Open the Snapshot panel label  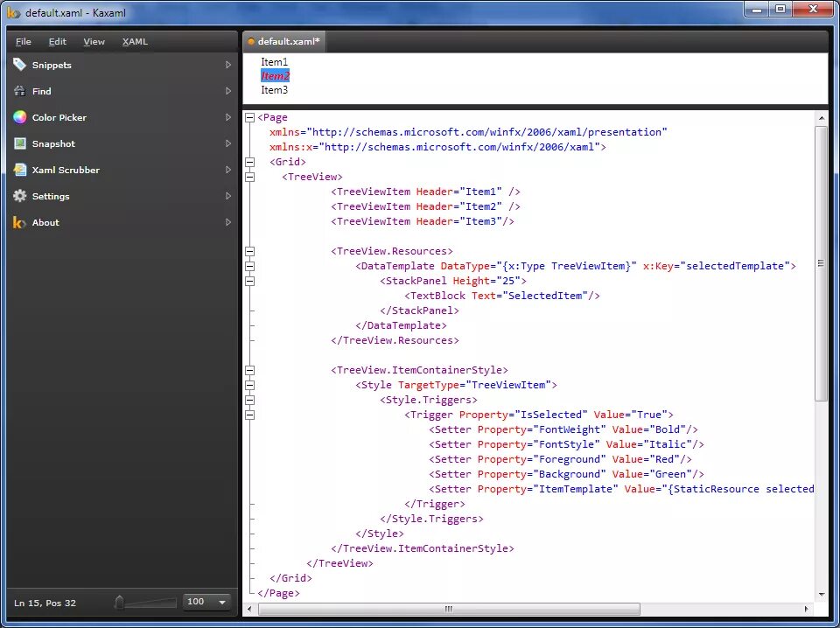click(53, 144)
